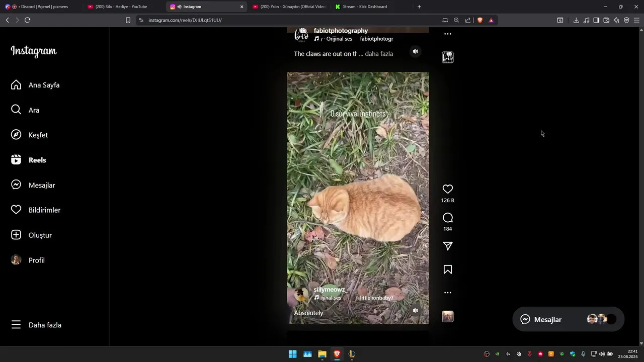This screenshot has width=644, height=362.
Task: Share the cat reel with paper-plane icon
Action: tap(447, 246)
